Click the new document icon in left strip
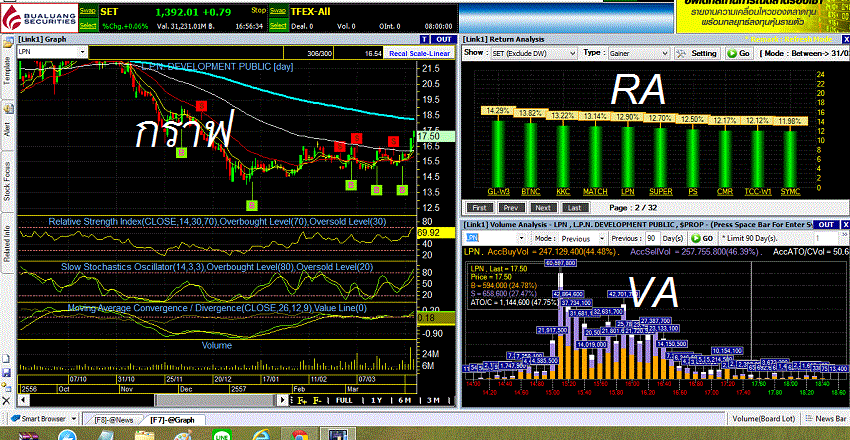850x440 pixels. tap(6, 359)
